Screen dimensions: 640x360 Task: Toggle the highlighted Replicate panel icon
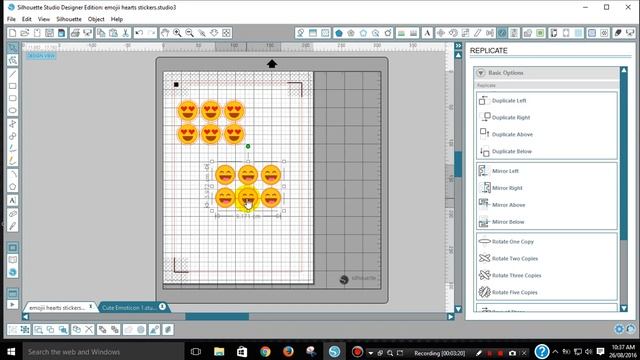(x=502, y=33)
